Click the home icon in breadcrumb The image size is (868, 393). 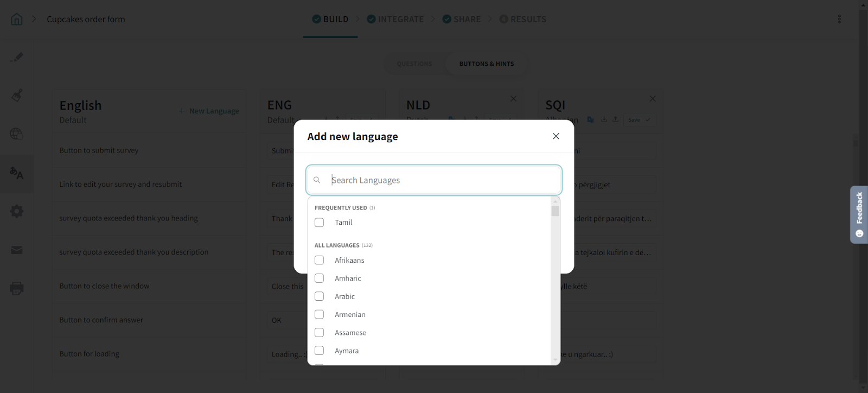click(x=17, y=20)
